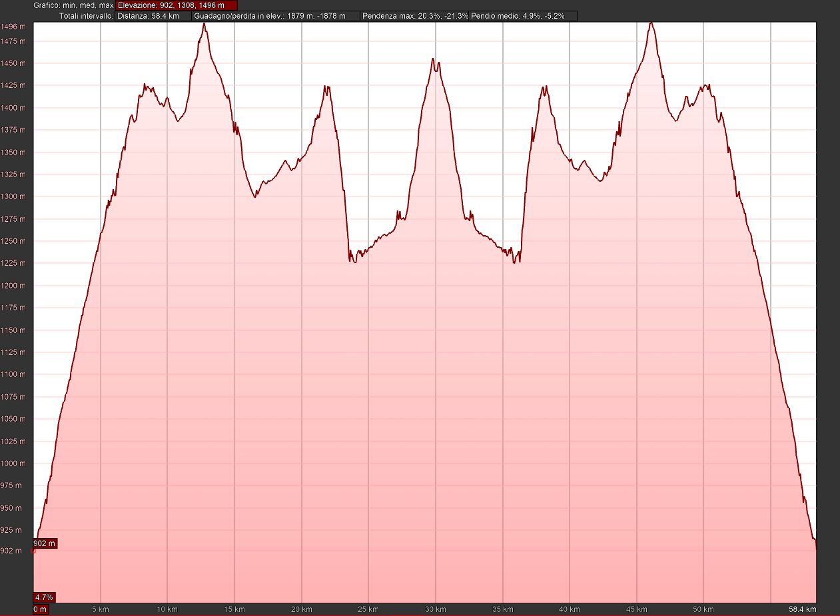Click the profile valley just before 25 km
840x616 pixels.
click(x=353, y=261)
